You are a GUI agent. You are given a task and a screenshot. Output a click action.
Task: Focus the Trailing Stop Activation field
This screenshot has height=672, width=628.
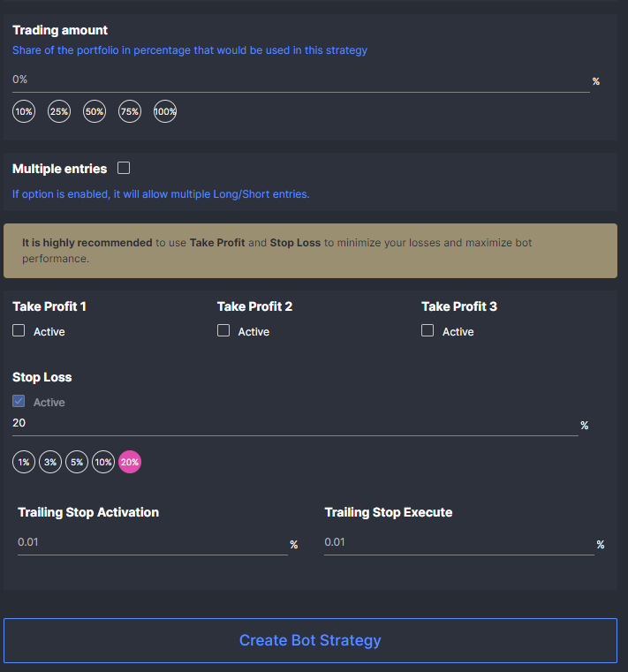[153, 542]
